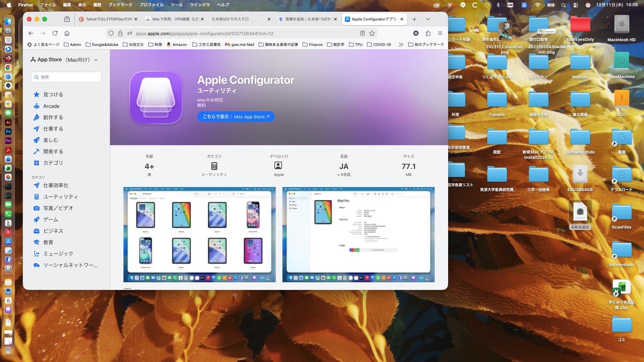This screenshot has height=362, width=644.
Task: Click the tracking protection shield icon
Action: click(111, 33)
